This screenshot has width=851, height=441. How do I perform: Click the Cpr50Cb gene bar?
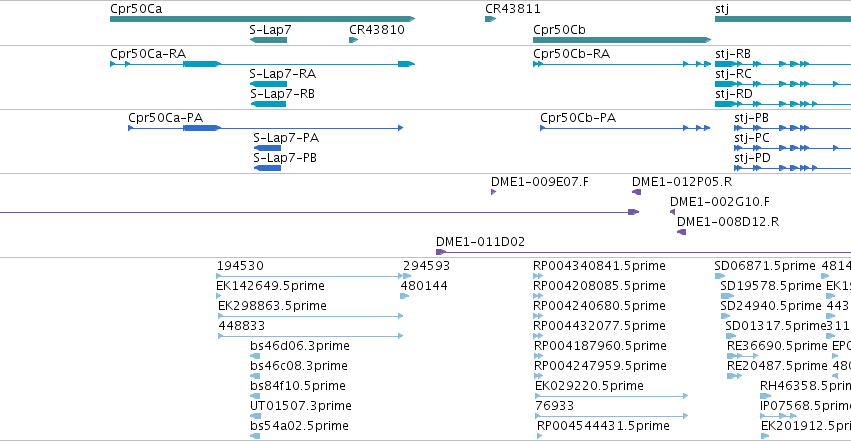point(622,40)
